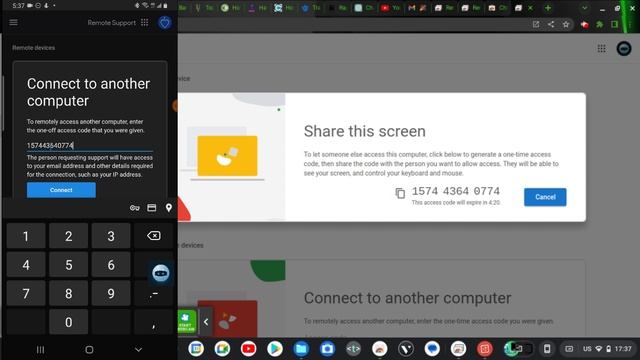Tap the floating robot assistant bubble

coord(160,273)
